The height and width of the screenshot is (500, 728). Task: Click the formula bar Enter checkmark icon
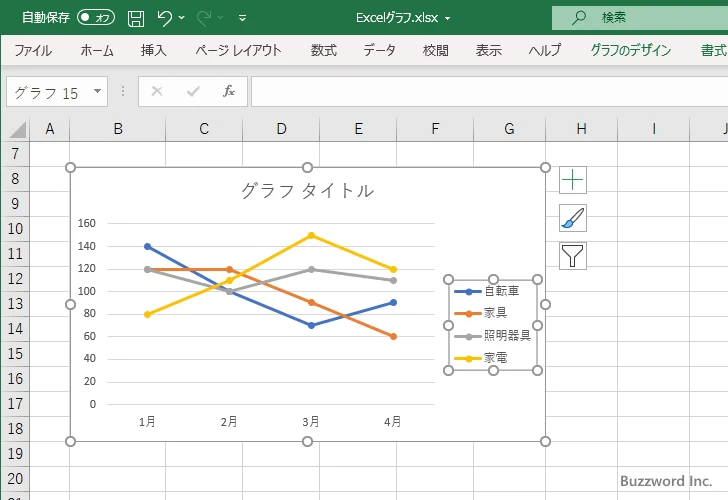193,91
